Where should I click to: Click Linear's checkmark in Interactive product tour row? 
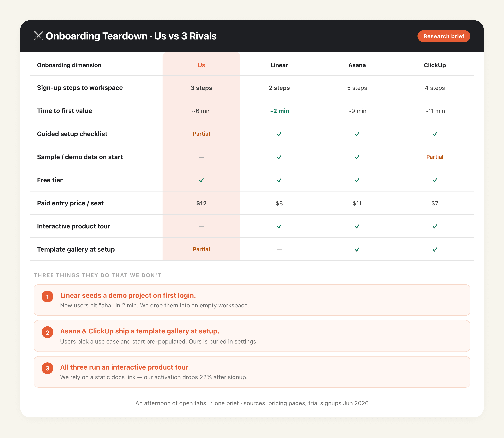tap(279, 226)
